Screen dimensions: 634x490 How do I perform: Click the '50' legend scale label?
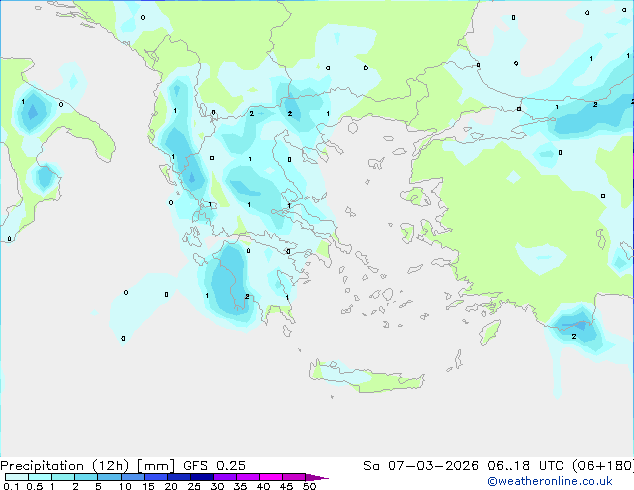309,486
